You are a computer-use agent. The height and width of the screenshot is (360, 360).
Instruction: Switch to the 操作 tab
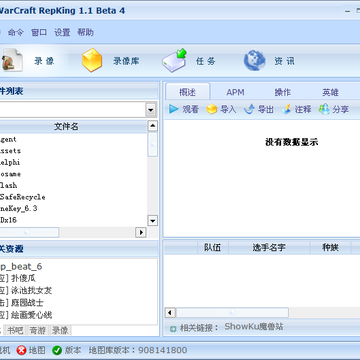(x=283, y=92)
